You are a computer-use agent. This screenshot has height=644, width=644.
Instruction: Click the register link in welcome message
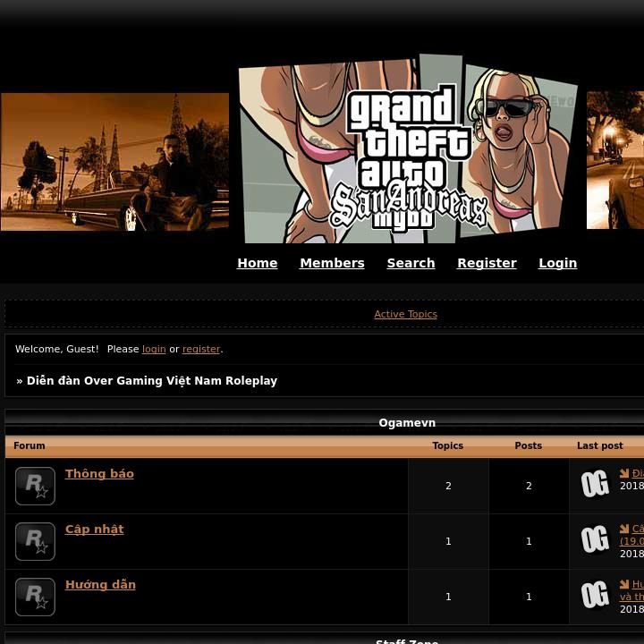pyautogui.click(x=200, y=349)
